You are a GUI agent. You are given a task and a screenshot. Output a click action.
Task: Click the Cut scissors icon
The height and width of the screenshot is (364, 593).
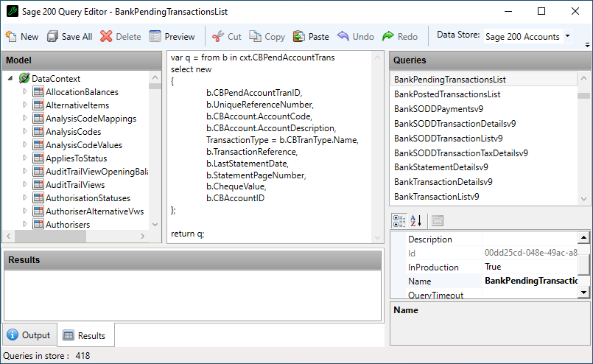(x=218, y=36)
